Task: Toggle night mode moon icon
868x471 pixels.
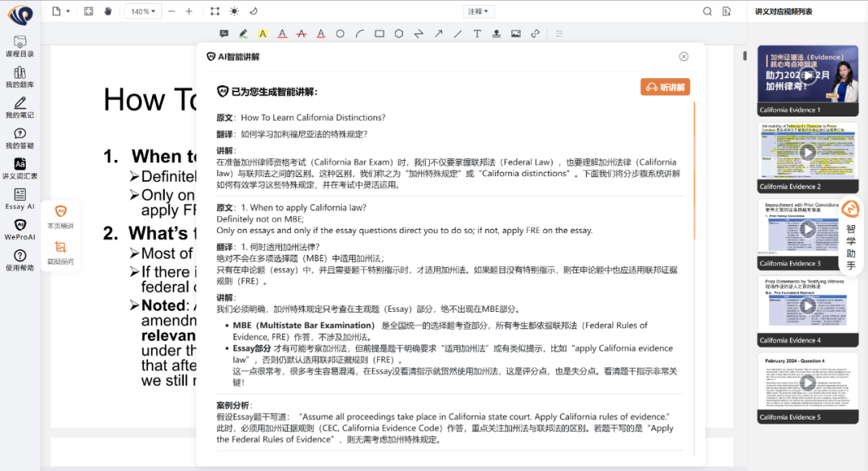Action: [x=253, y=11]
